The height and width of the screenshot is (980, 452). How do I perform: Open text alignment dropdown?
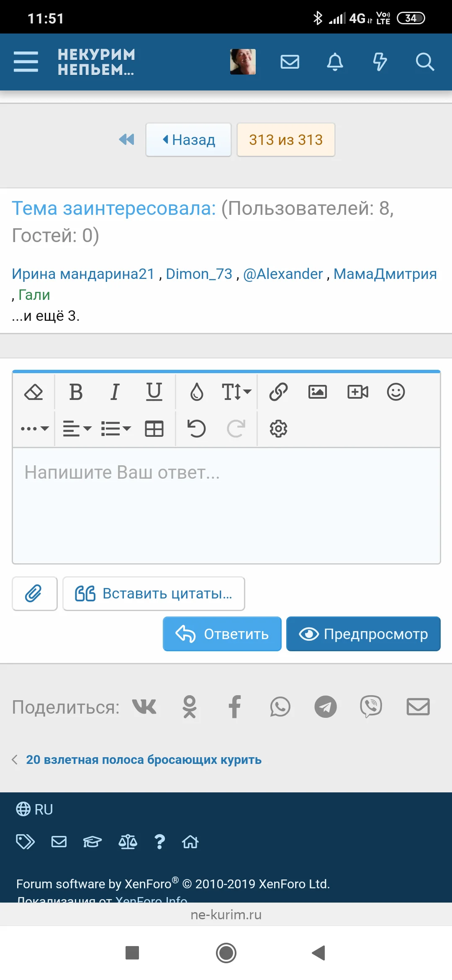77,428
